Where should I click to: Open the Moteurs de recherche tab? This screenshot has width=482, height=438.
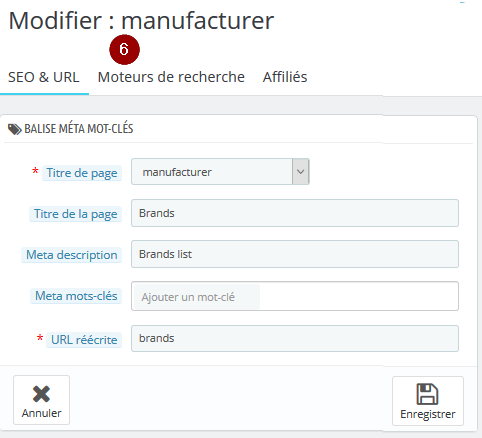point(171,77)
